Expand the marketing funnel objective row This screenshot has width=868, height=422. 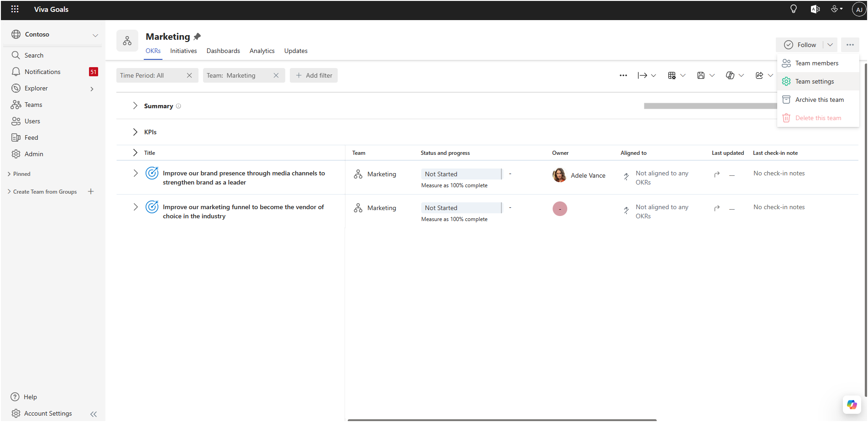[x=136, y=207]
